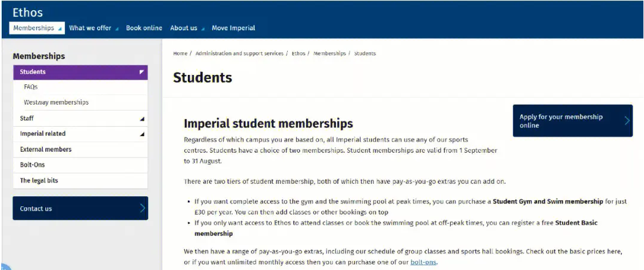Follow the bolt-ons hyperlink in the paragraph
Viewport: 644px width, 270px height.
(x=423, y=262)
